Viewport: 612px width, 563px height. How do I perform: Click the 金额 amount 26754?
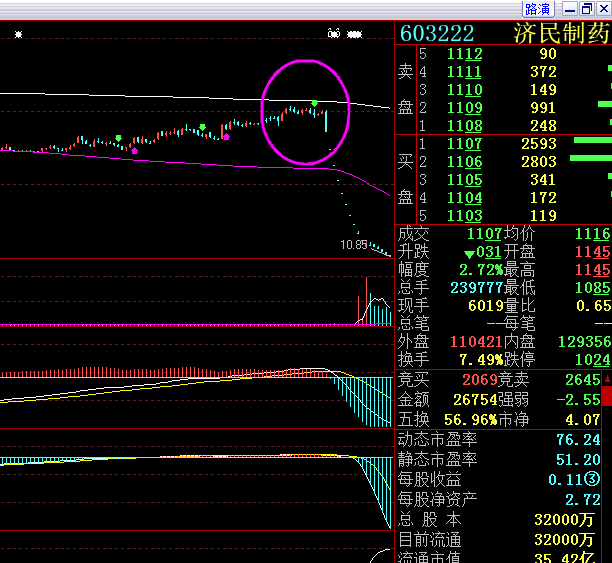point(475,400)
